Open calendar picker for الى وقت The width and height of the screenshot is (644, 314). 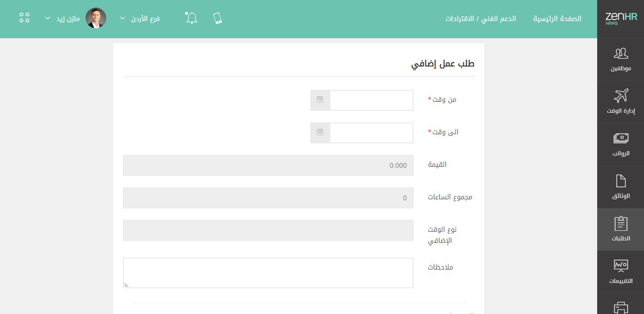[x=320, y=133]
